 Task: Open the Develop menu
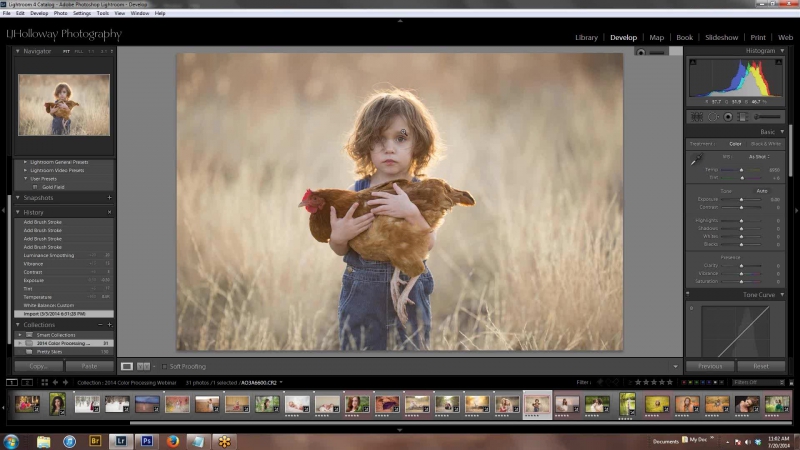click(x=39, y=13)
